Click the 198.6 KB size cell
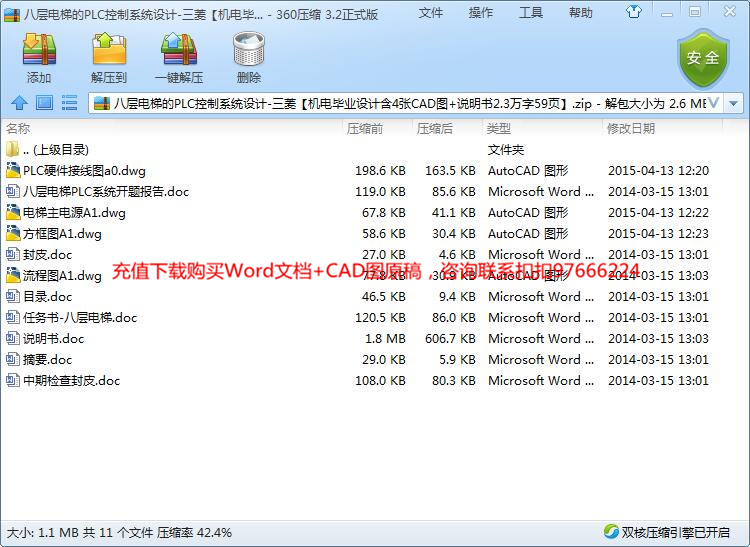The height and width of the screenshot is (547, 750). pos(380,171)
